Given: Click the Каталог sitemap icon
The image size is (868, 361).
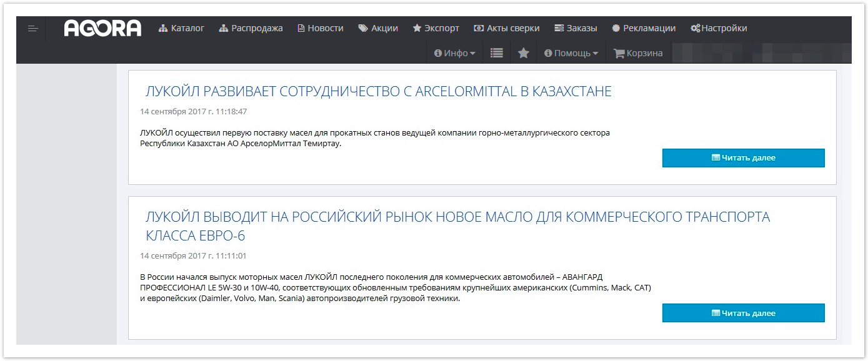Looking at the screenshot, I should (163, 28).
